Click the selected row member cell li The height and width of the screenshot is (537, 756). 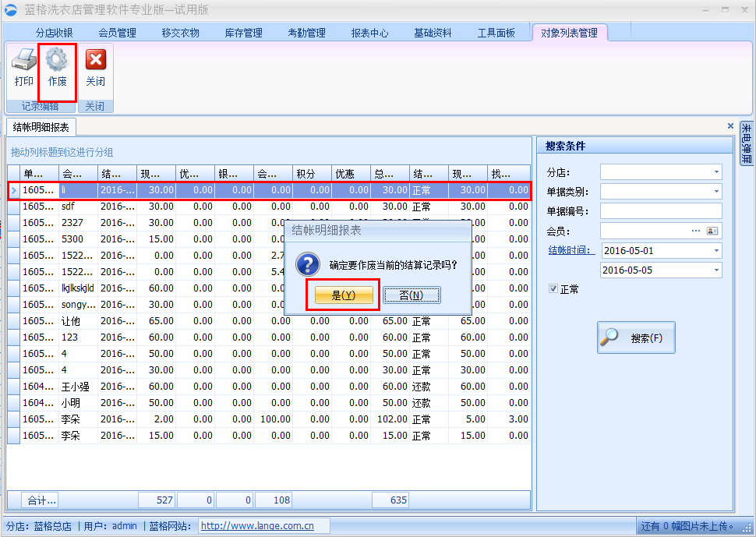(x=78, y=190)
